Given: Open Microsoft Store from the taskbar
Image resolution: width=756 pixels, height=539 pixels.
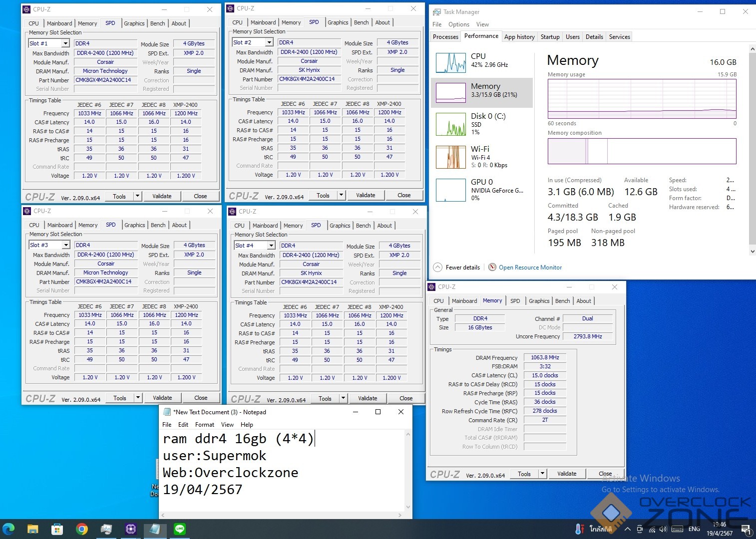Looking at the screenshot, I should click(x=57, y=529).
